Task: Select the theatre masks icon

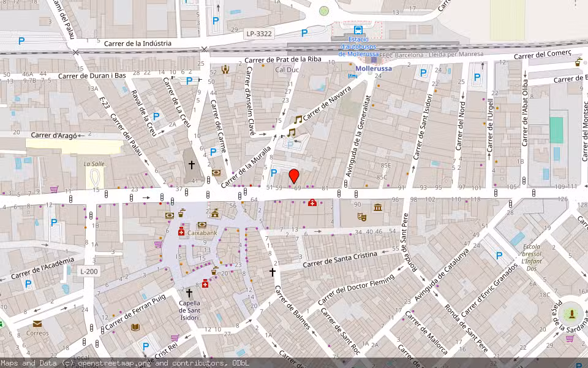Action: click(361, 217)
